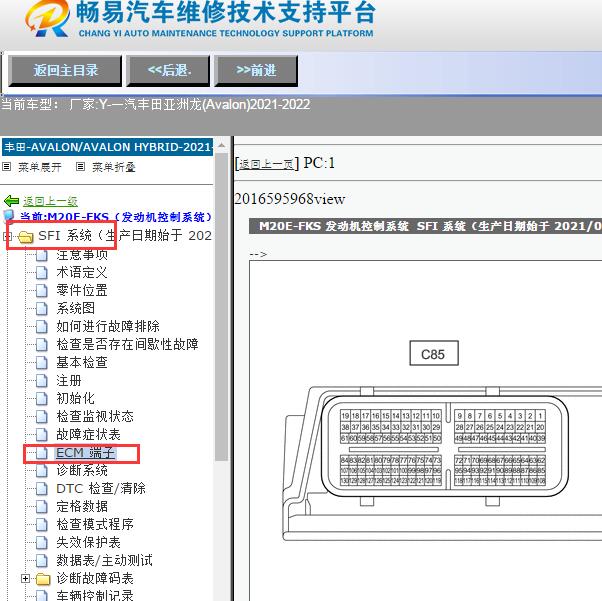Viewport: 602px width, 601px height.
Task: Click document icon beside DTC 检查/清除
Action: (41, 489)
